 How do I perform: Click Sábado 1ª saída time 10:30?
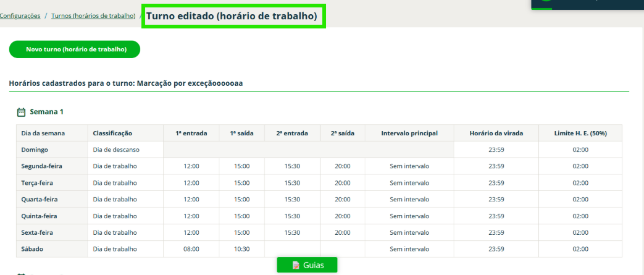point(241,249)
